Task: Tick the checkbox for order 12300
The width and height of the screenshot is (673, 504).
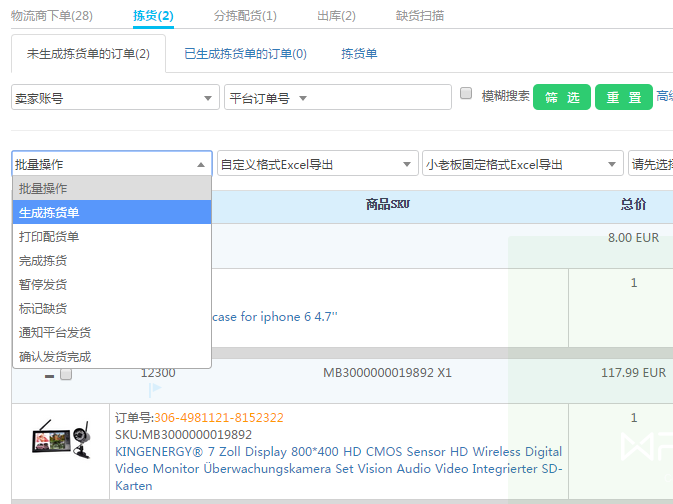Action: point(66,374)
